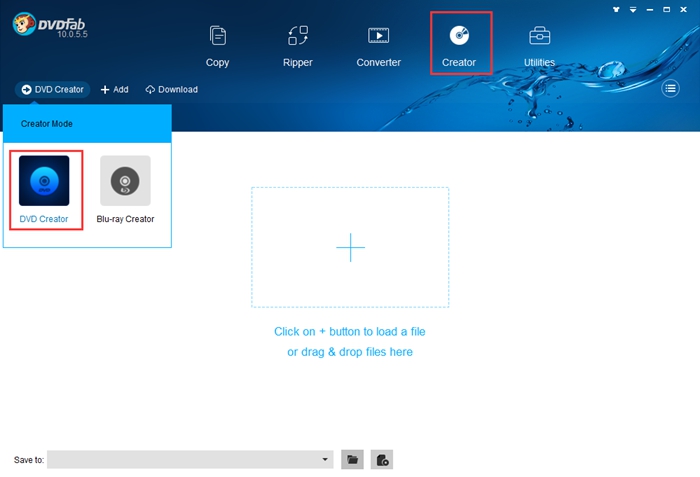
Task: Close the DVDFab window
Action: [683, 9]
